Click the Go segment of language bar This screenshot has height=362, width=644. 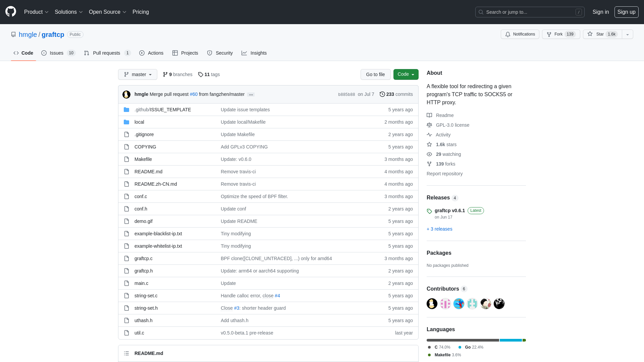[x=511, y=340]
